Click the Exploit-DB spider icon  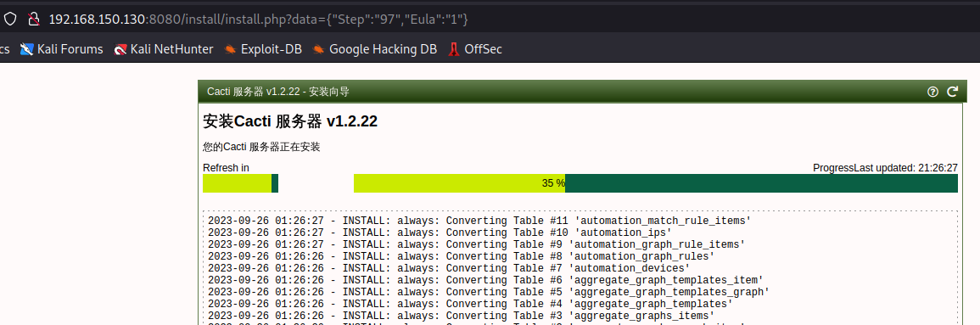point(231,49)
